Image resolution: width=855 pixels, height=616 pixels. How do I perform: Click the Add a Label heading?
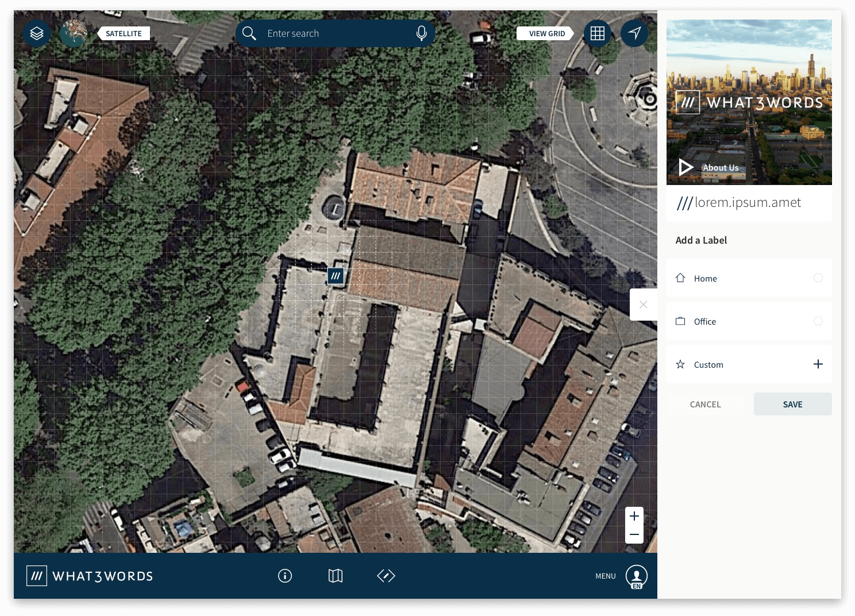(701, 240)
